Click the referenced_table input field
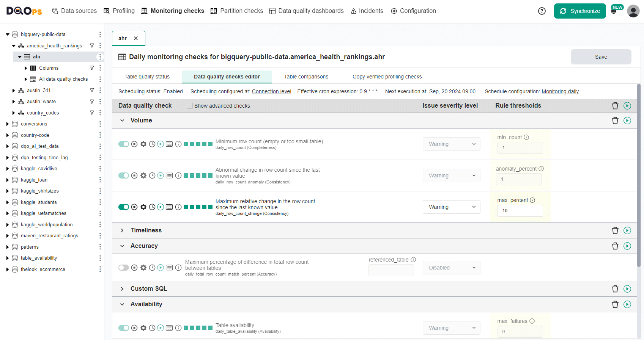 (x=391, y=270)
